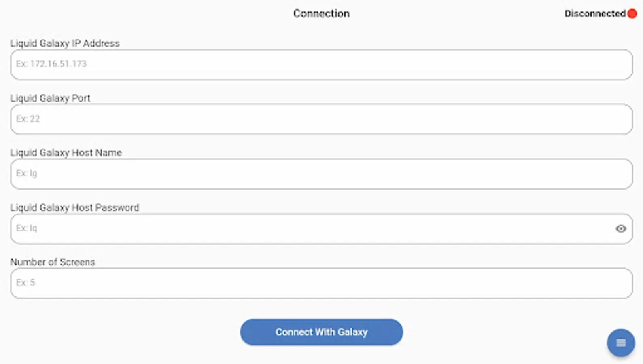Click the 'Number of Screens' label

pos(53,262)
